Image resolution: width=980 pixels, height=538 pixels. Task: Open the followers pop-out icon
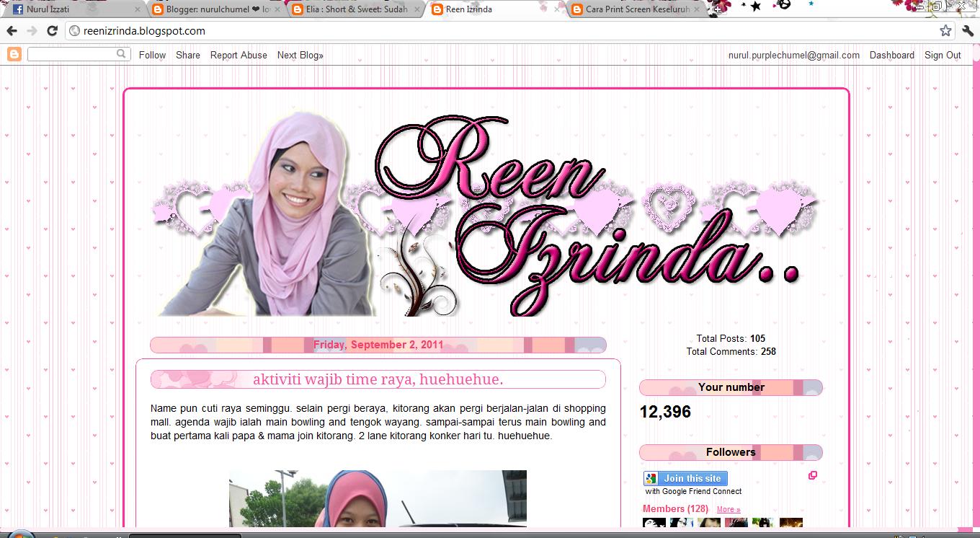pos(813,475)
